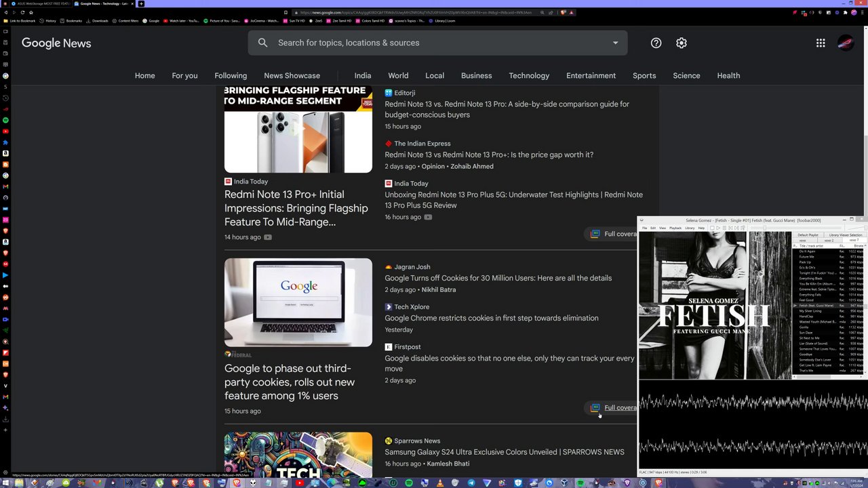The image size is (868, 488).
Task: Open Downloads bookmark
Action: pos(97,21)
